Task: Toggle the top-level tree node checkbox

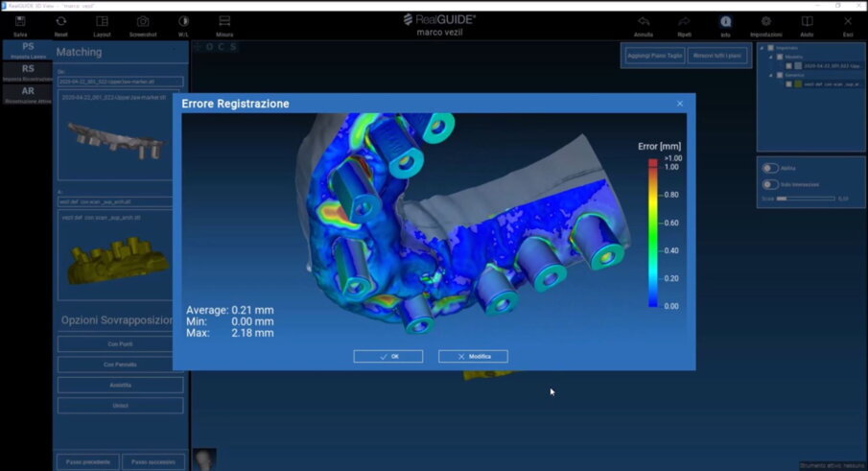Action: click(770, 48)
